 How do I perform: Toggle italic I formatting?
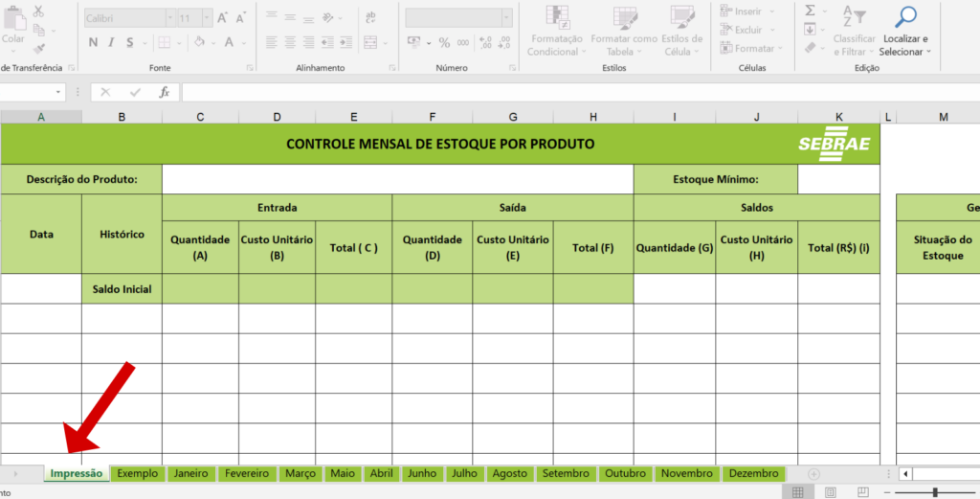[111, 42]
